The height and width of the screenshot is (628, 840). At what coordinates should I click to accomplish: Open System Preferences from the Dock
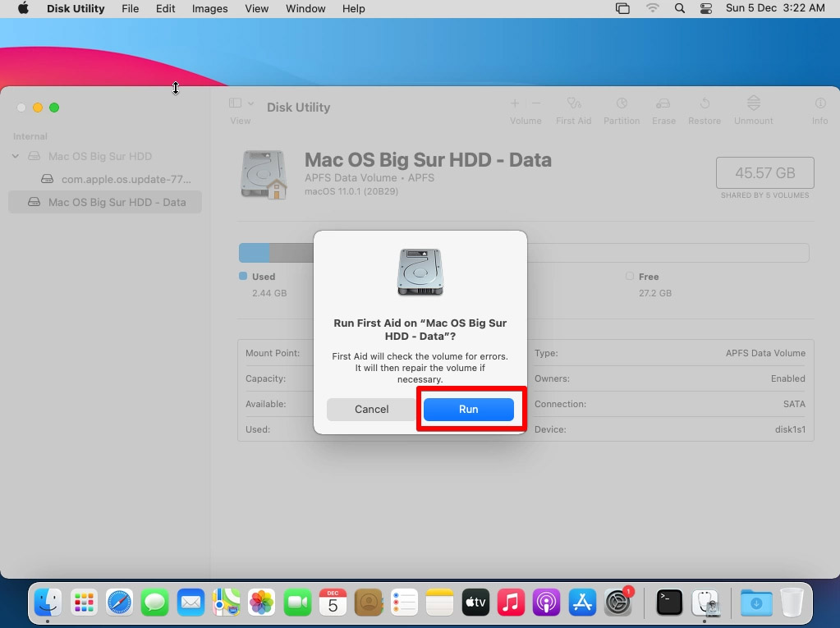pos(618,603)
